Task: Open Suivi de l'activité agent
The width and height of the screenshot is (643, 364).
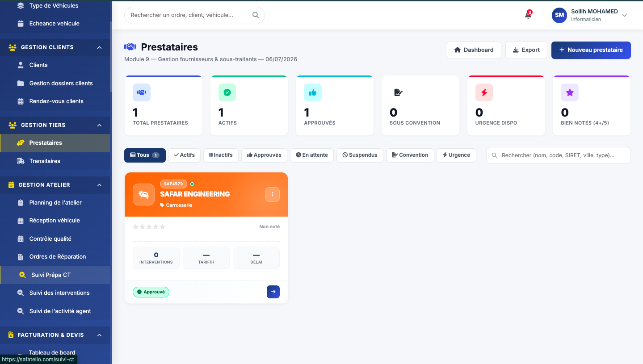Action: click(x=55, y=311)
